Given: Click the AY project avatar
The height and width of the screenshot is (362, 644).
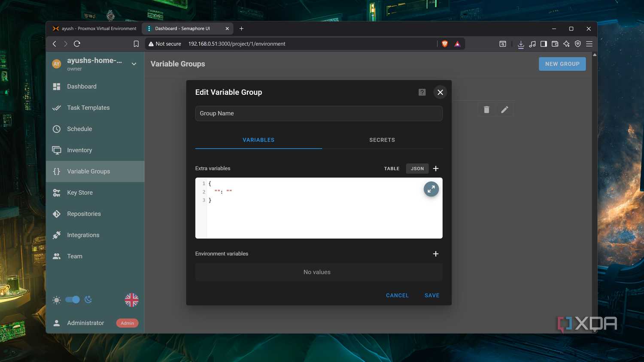Looking at the screenshot, I should (56, 64).
